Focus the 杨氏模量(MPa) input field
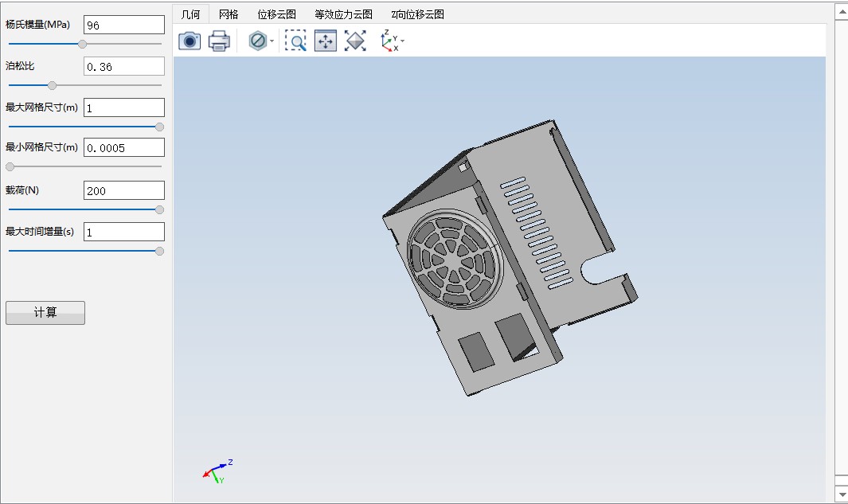Viewport: 848px width, 504px height. tap(124, 25)
